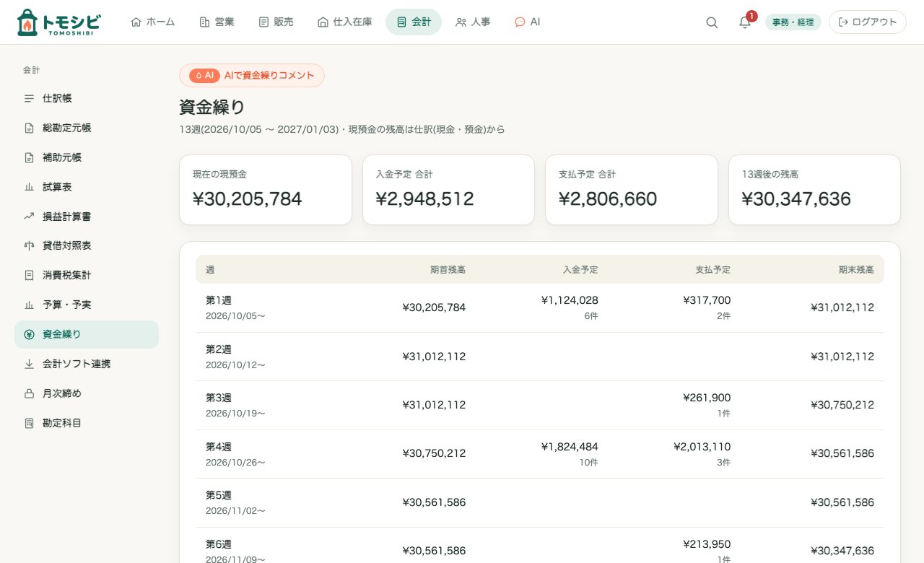The image size is (924, 563).
Task: Click the 期末残高 column header
Action: (x=856, y=270)
